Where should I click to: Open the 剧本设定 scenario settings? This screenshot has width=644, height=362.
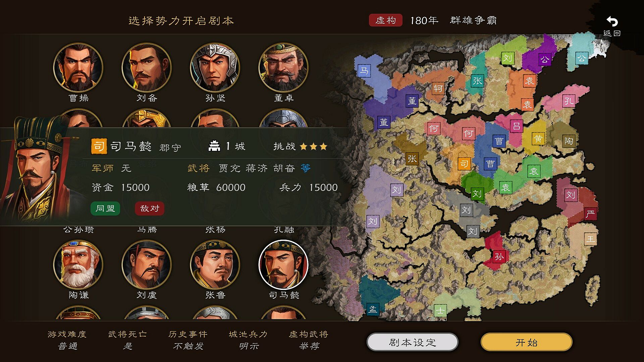413,342
